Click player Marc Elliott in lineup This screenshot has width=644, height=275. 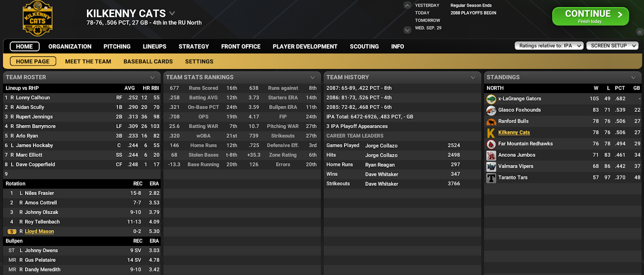30,155
